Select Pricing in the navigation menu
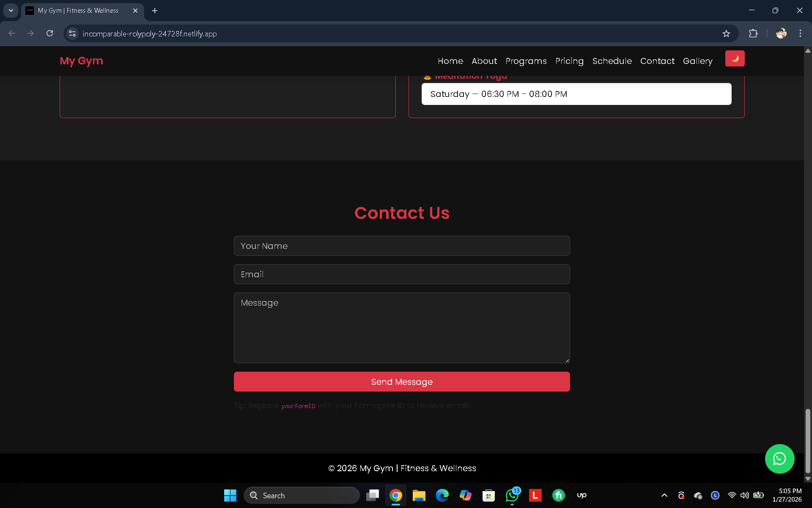812x508 pixels. tap(569, 61)
